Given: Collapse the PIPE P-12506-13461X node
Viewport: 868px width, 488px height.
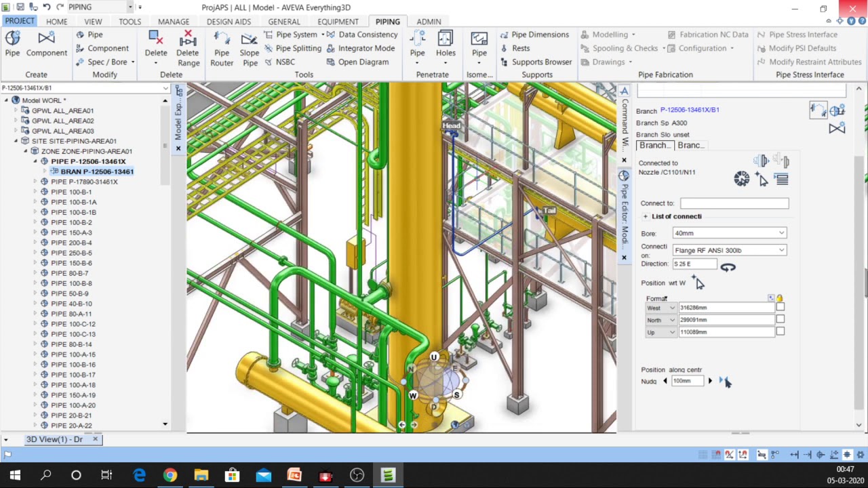Looking at the screenshot, I should (x=36, y=161).
